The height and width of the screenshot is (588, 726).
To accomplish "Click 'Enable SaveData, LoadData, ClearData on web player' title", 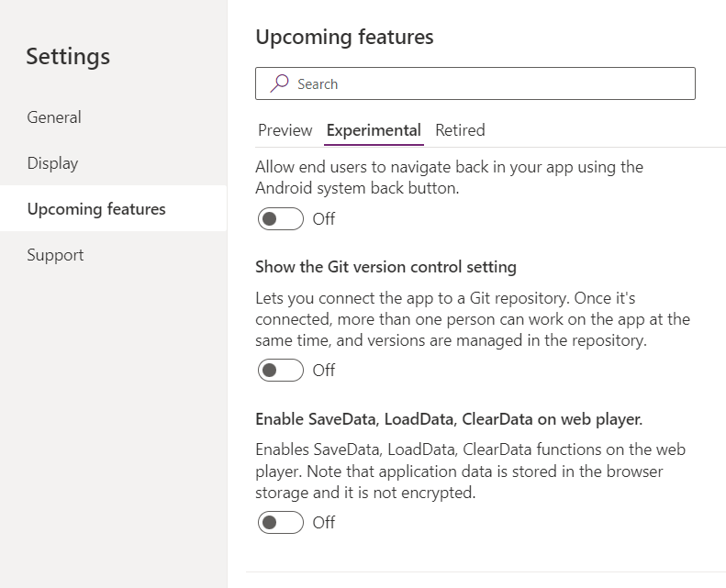I will [x=449, y=419].
